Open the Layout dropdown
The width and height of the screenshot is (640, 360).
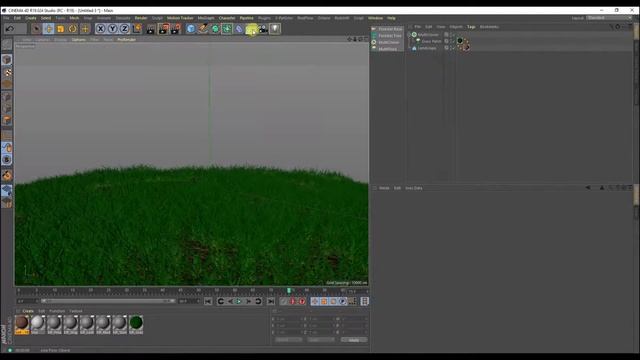tap(609, 18)
